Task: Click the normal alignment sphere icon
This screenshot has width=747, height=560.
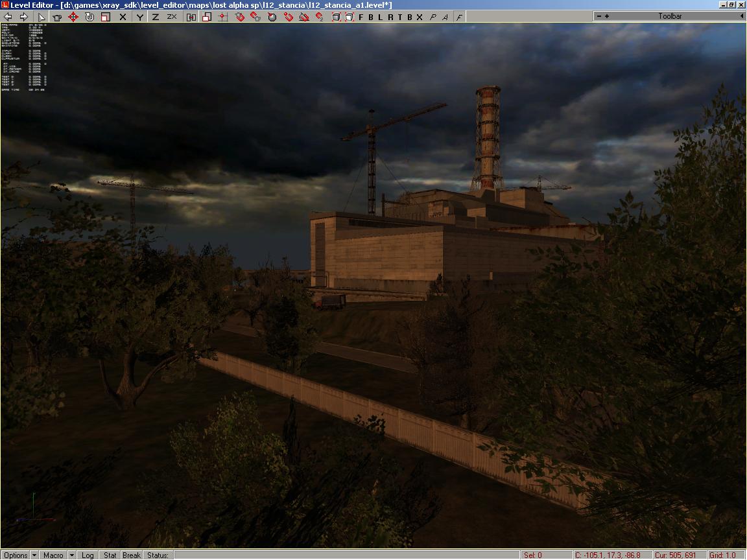Action: tap(272, 17)
